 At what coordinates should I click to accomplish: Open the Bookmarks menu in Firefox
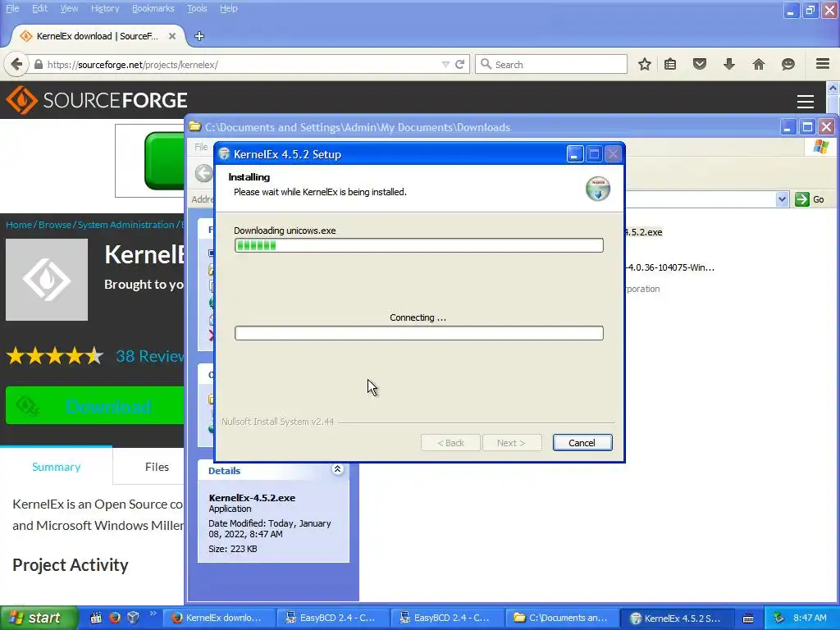pos(153,8)
